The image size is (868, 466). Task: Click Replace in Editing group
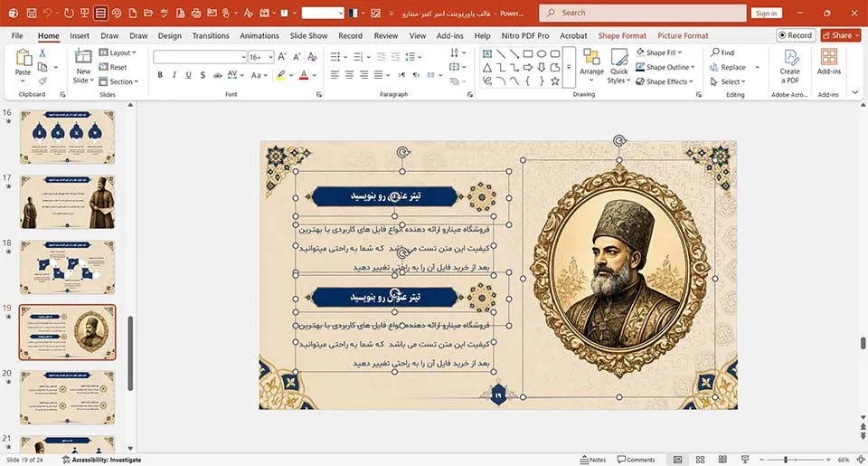[728, 67]
